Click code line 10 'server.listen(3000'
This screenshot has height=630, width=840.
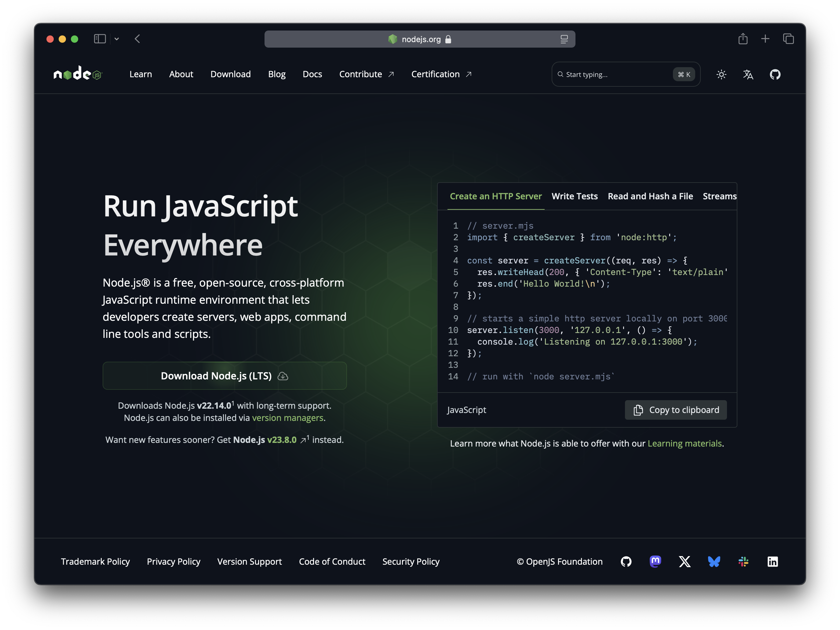coord(513,330)
